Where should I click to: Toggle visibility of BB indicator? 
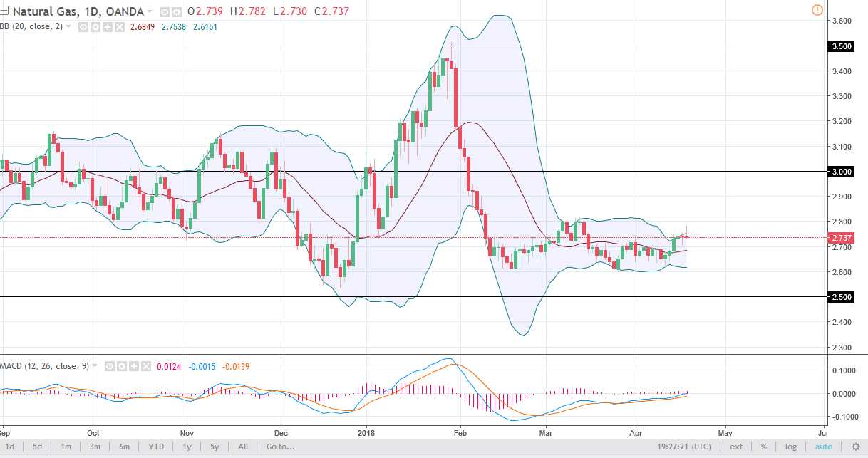(83, 27)
